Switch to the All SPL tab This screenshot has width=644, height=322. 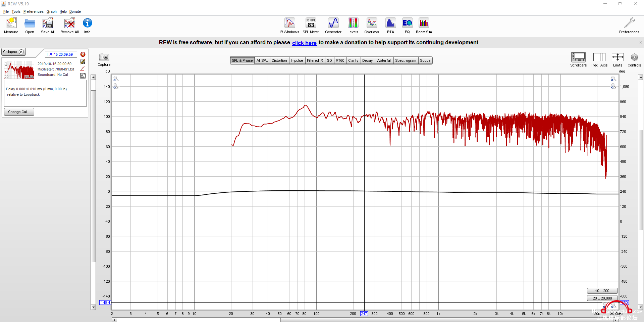pos(262,60)
